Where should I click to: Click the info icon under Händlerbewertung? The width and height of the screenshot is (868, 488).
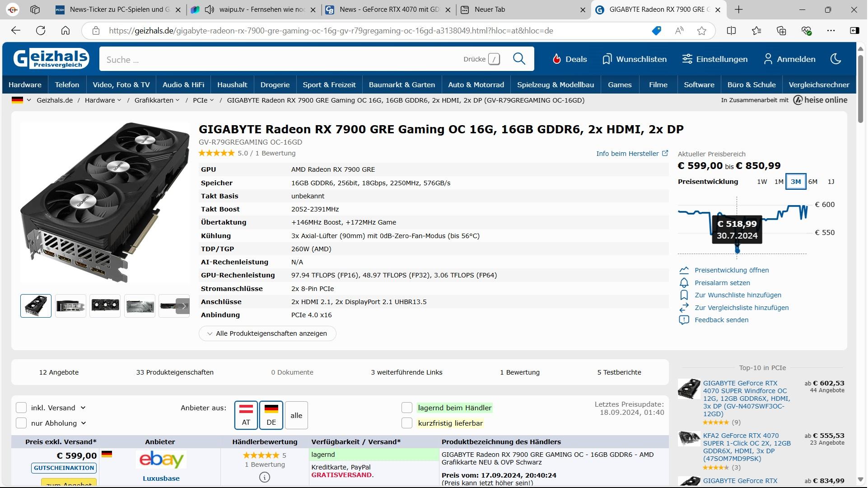pyautogui.click(x=265, y=477)
